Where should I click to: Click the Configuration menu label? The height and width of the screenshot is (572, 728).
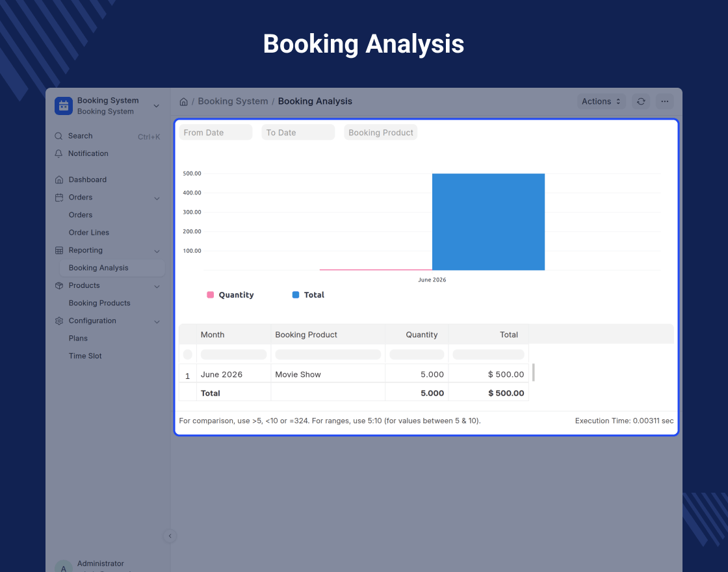coord(92,321)
